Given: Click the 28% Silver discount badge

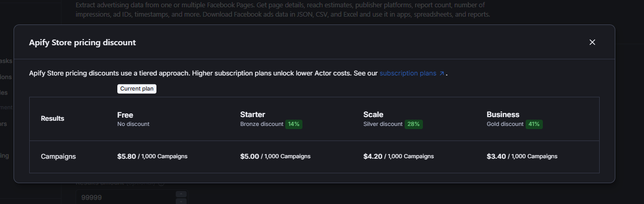Looking at the screenshot, I should (414, 124).
